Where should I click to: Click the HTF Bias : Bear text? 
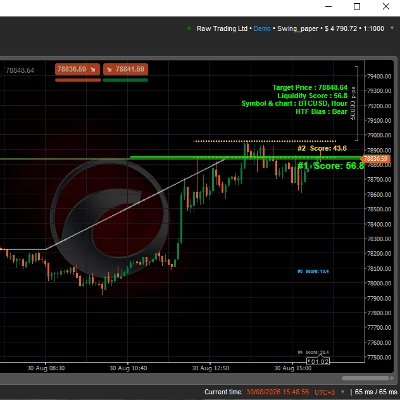pos(321,112)
